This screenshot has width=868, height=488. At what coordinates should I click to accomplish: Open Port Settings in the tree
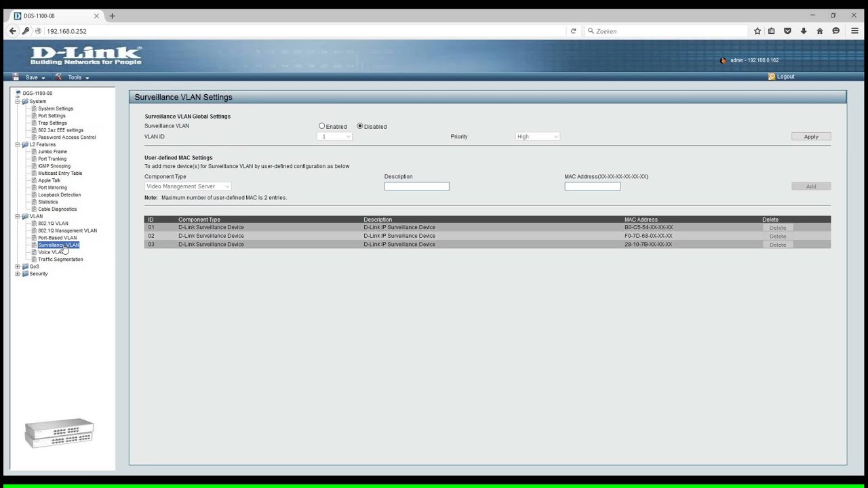tap(52, 116)
